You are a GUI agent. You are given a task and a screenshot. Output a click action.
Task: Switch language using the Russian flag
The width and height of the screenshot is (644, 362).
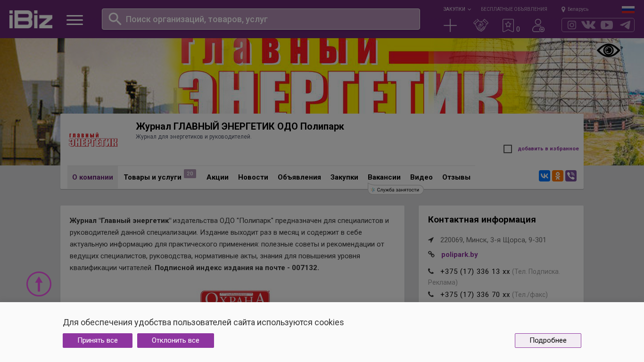tap(628, 9)
